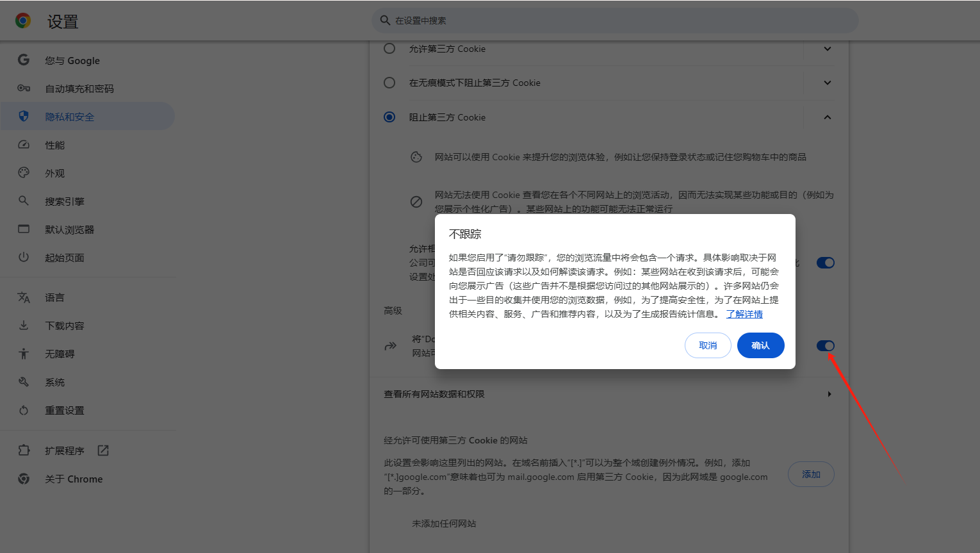This screenshot has width=980, height=553.
Task: Click the download icon for 下载内容
Action: [24, 326]
